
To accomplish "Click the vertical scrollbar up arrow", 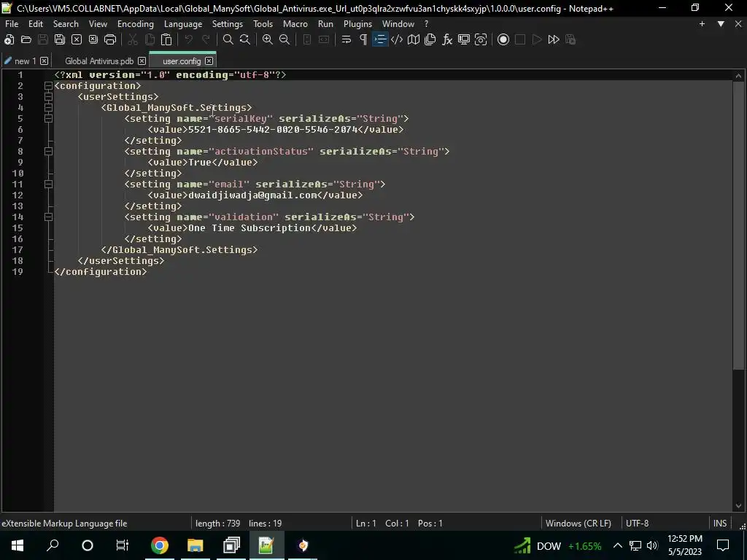I will click(x=738, y=76).
